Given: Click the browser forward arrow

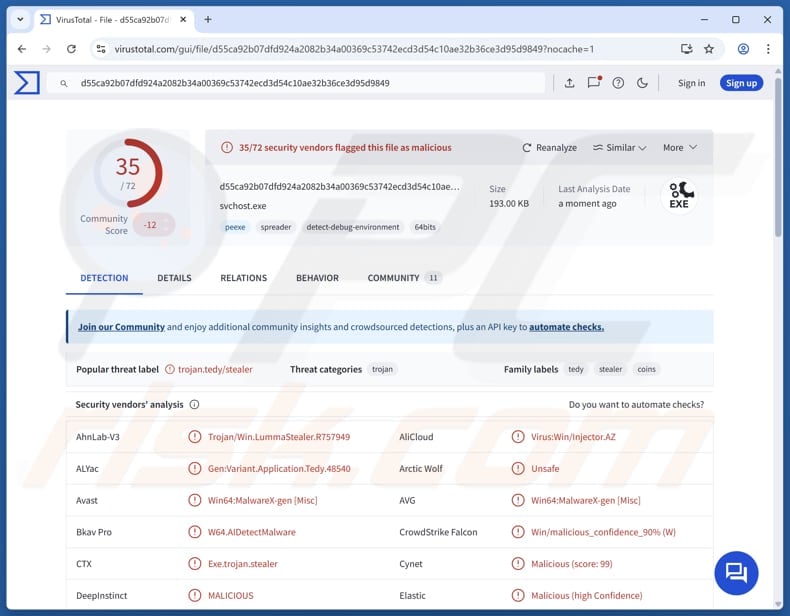Looking at the screenshot, I should pos(46,49).
